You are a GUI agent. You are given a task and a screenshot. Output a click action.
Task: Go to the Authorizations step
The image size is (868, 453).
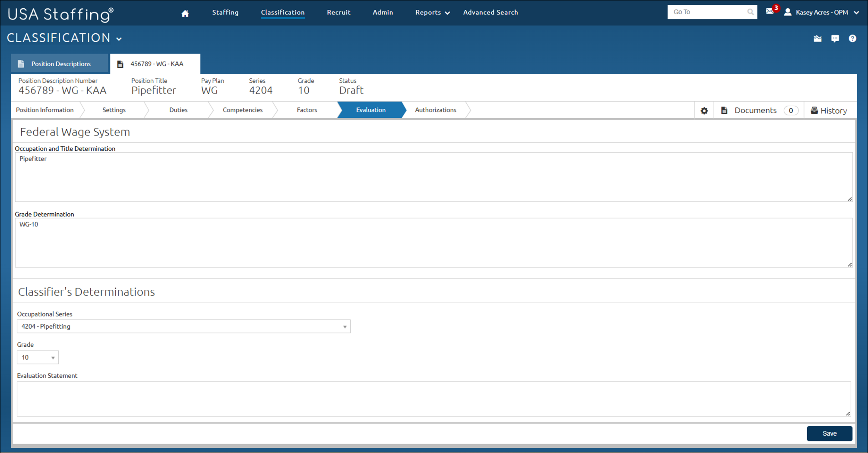[x=435, y=110]
